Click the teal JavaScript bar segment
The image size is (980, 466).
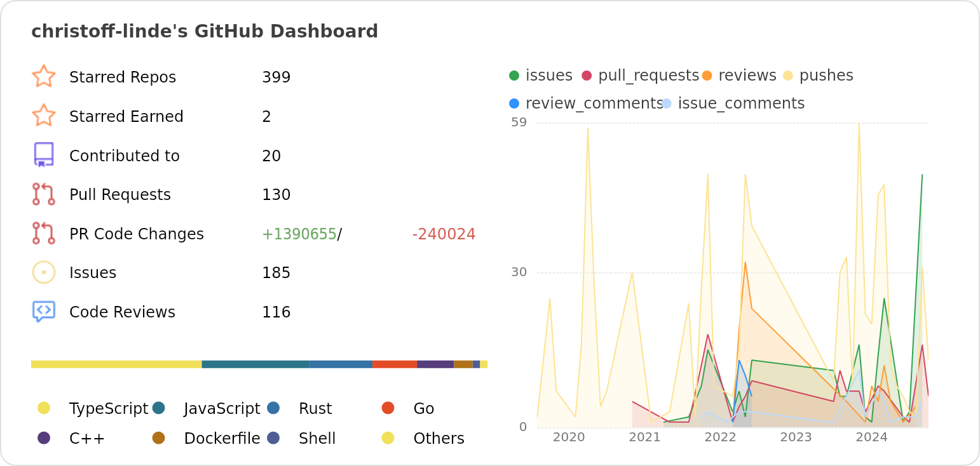255,364
